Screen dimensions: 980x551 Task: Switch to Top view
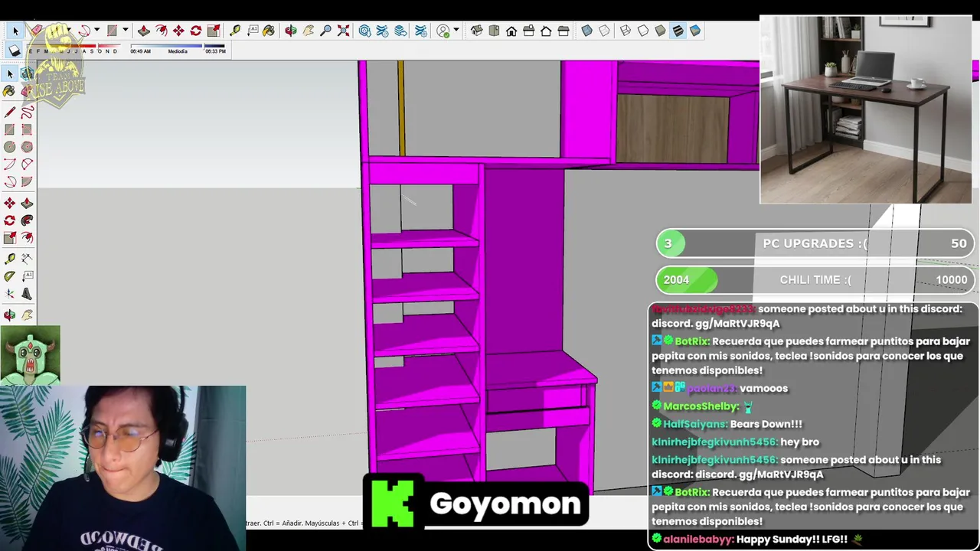pyautogui.click(x=494, y=31)
